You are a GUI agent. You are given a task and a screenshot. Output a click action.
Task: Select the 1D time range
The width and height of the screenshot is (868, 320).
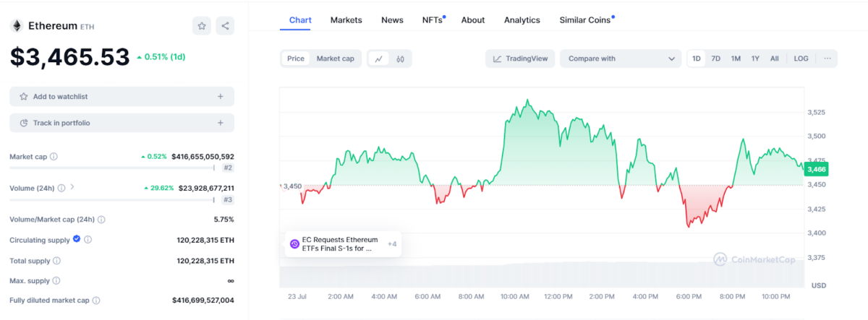point(697,59)
